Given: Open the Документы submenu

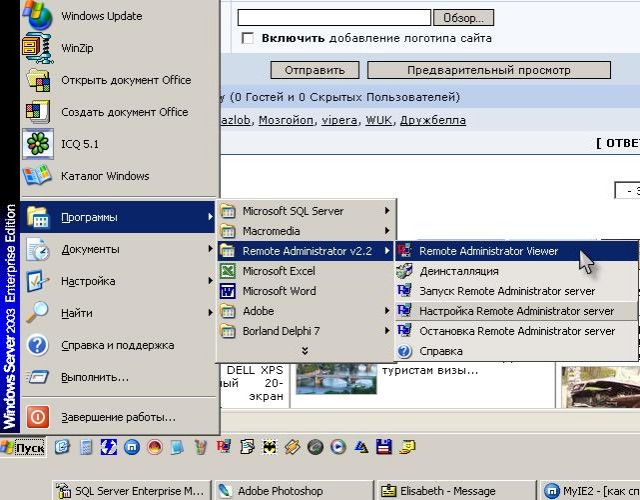Looking at the screenshot, I should click(x=118, y=249).
